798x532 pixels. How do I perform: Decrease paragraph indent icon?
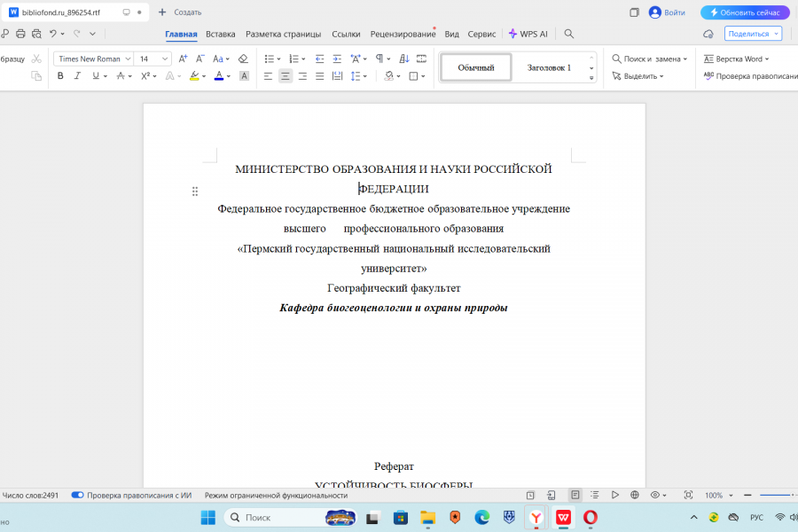pos(319,59)
